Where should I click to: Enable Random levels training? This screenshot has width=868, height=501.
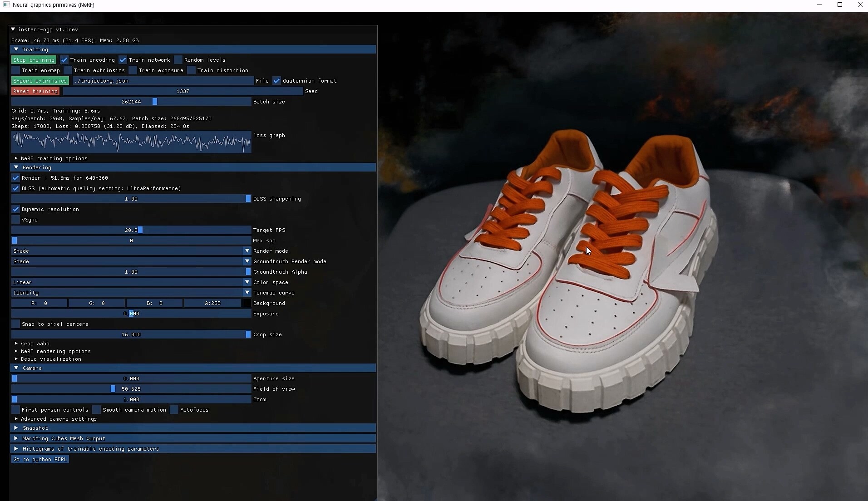coord(178,59)
